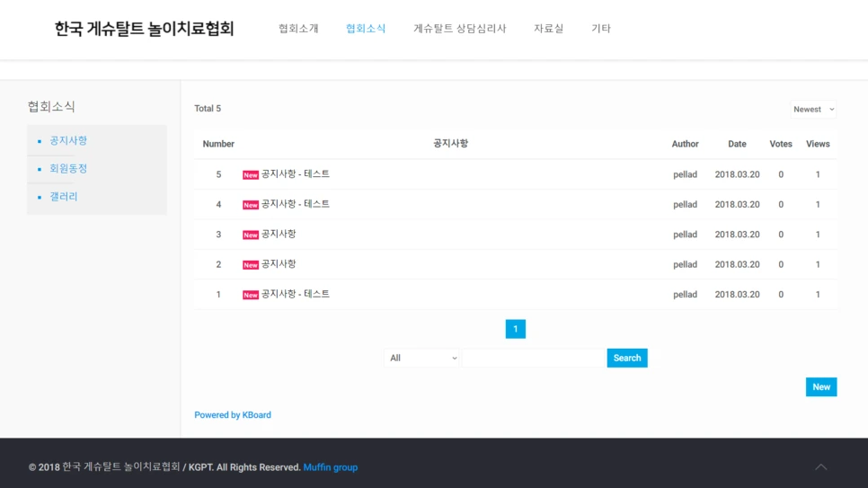Click the New badge on post number 1
This screenshot has width=868, height=488.
coord(251,295)
